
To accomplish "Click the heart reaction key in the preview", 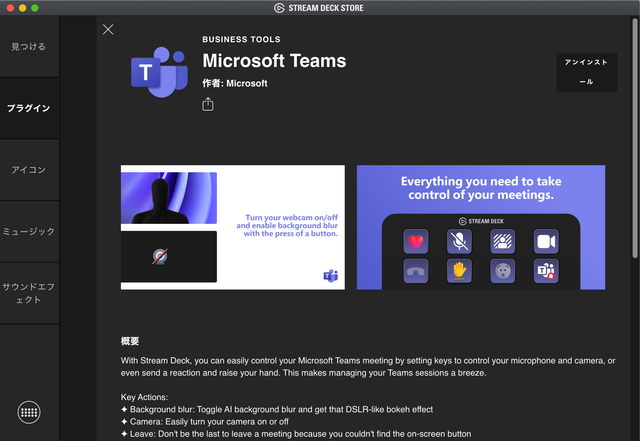I will (416, 241).
